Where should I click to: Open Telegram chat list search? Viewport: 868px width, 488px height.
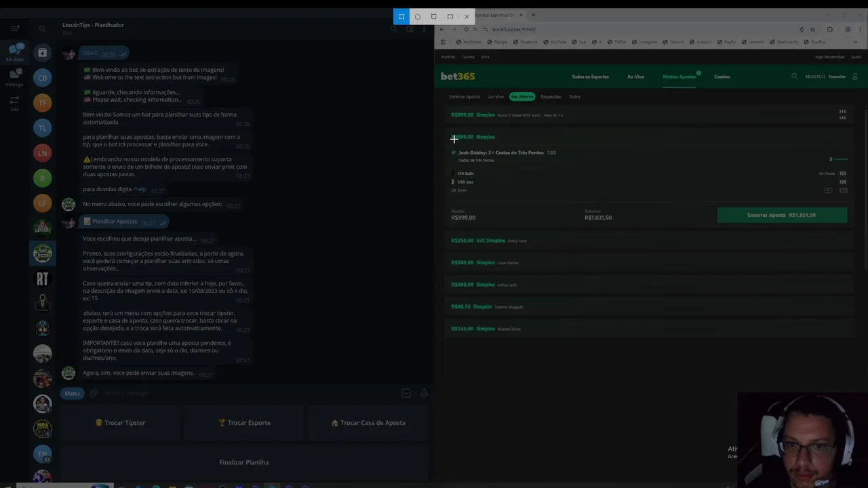(42, 28)
